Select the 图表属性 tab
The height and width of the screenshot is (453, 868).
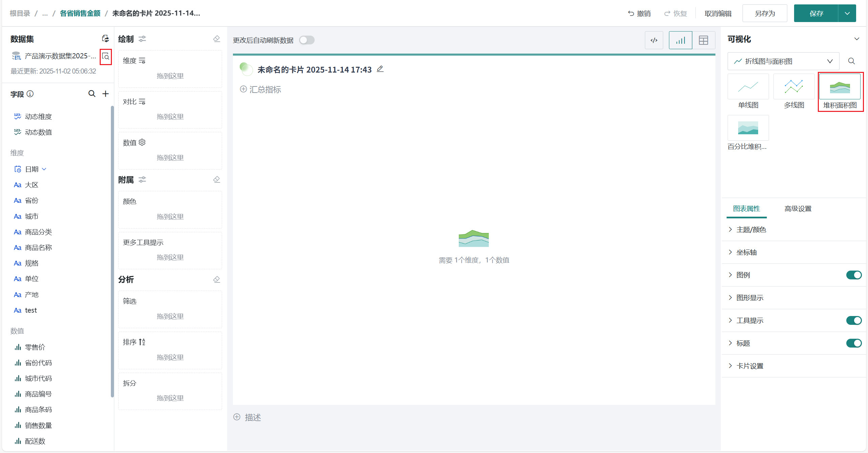click(x=746, y=209)
